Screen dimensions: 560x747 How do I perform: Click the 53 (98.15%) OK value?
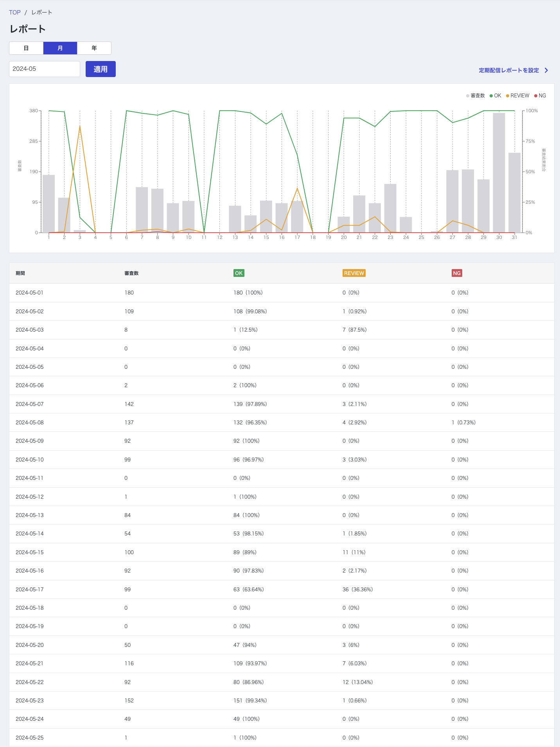click(249, 533)
